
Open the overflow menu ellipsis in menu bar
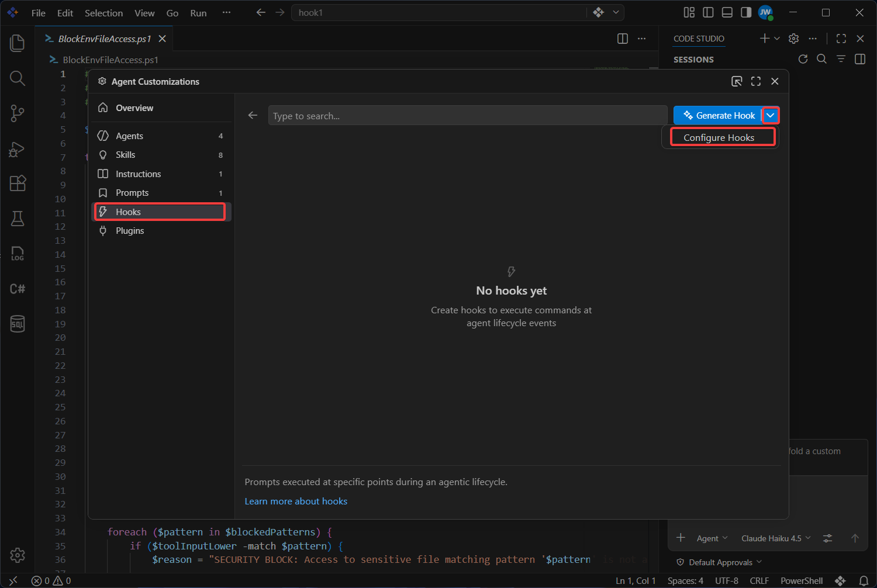226,13
